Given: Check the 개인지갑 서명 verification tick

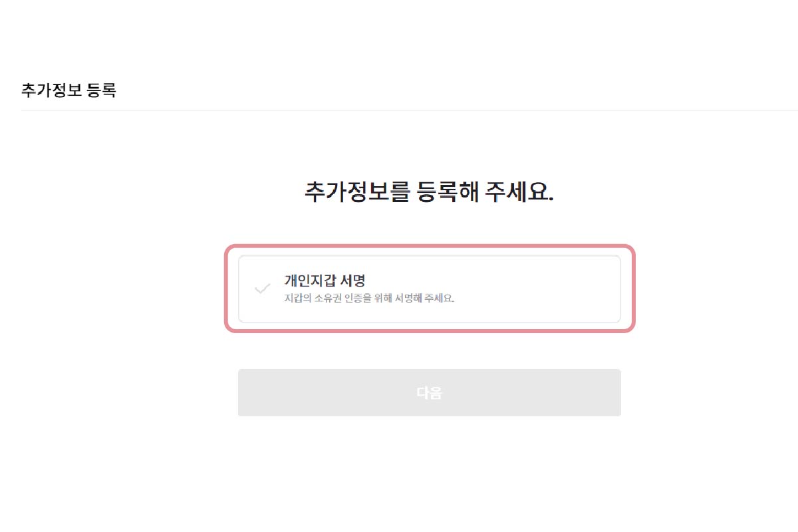Looking at the screenshot, I should pos(263,289).
